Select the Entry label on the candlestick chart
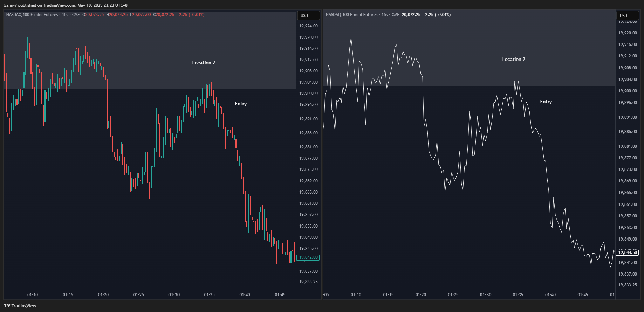Screen dimensions: 644x312 (x=241, y=104)
